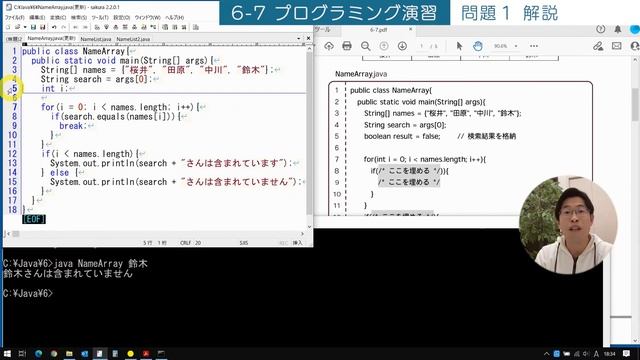
Task: Click the CRLF status bar entry
Action: click(x=186, y=243)
